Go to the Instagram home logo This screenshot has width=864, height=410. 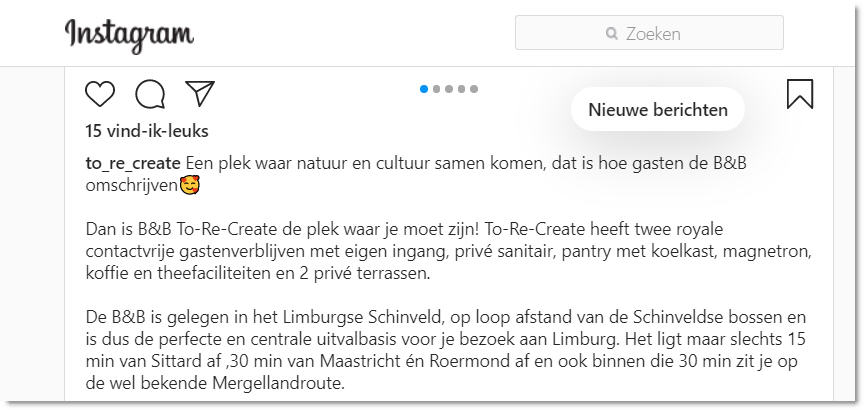pos(129,35)
